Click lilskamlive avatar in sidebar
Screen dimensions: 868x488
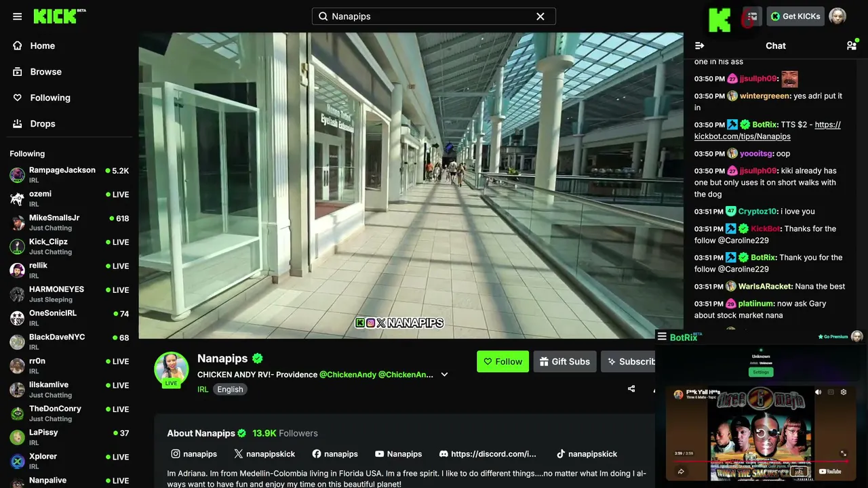tap(17, 389)
